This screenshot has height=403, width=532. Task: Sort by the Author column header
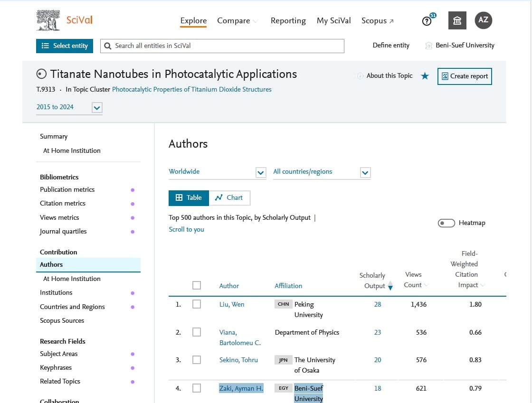coord(229,286)
